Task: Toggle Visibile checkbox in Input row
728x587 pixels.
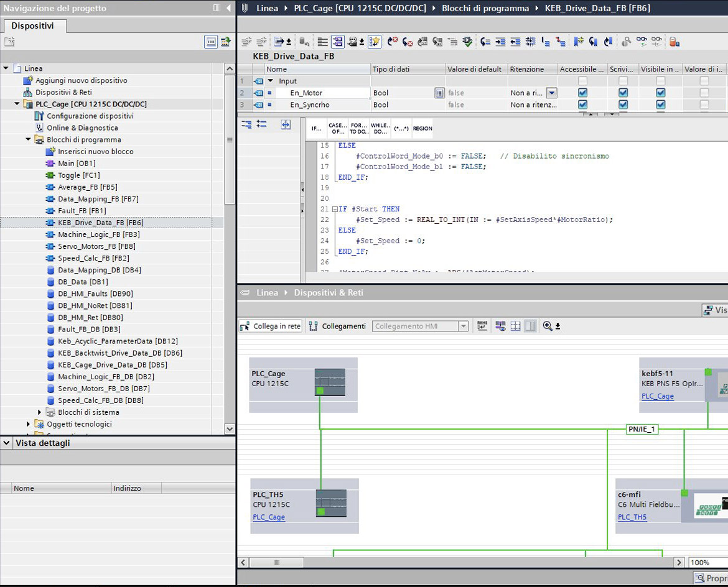Action: pyautogui.click(x=660, y=81)
